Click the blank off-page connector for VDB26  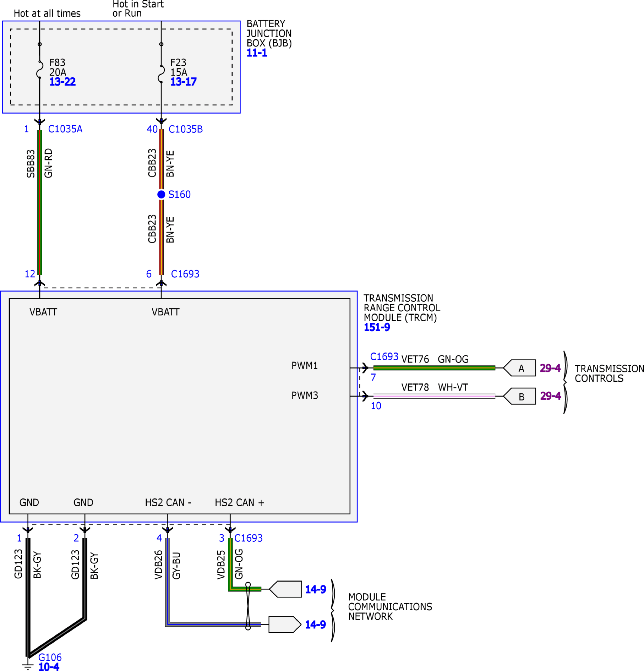click(285, 624)
